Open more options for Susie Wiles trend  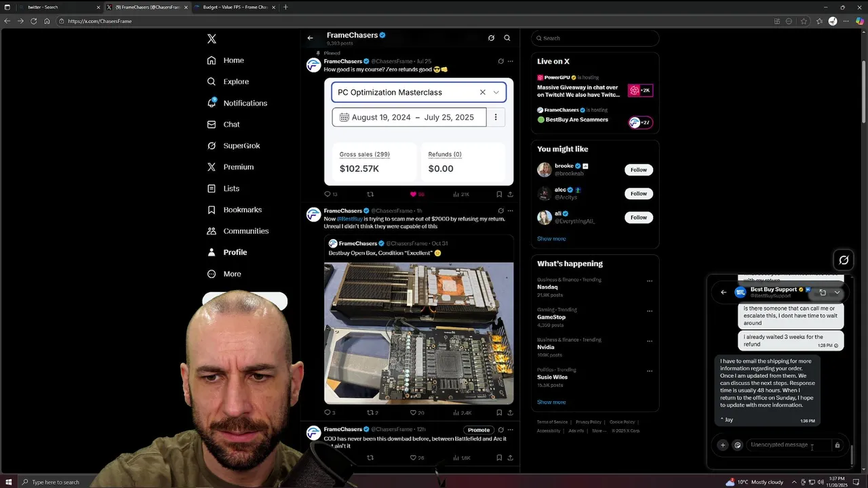pos(650,371)
